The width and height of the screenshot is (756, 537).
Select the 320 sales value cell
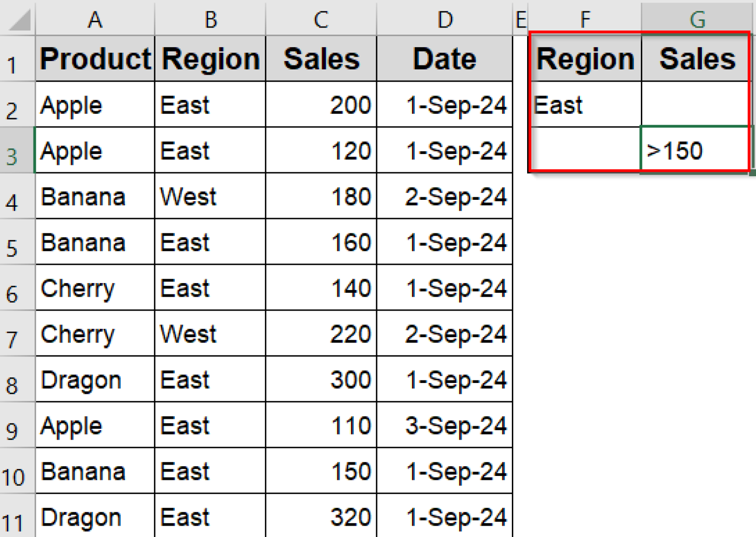click(x=320, y=516)
